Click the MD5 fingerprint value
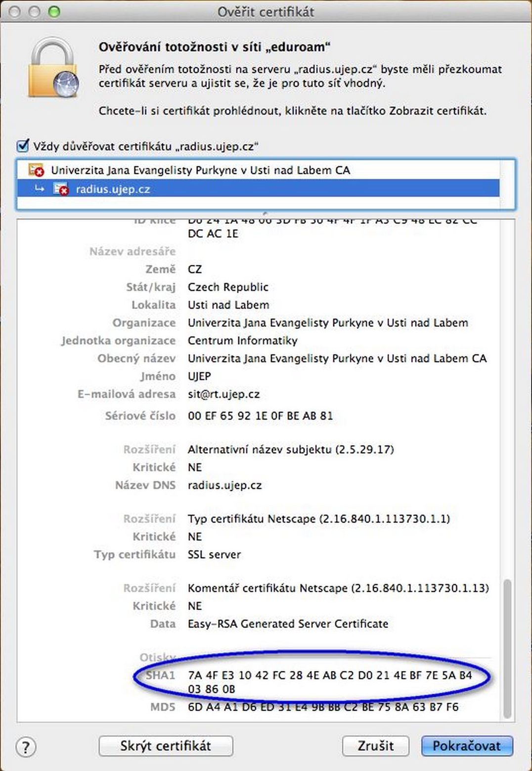The image size is (532, 771). tap(323, 707)
